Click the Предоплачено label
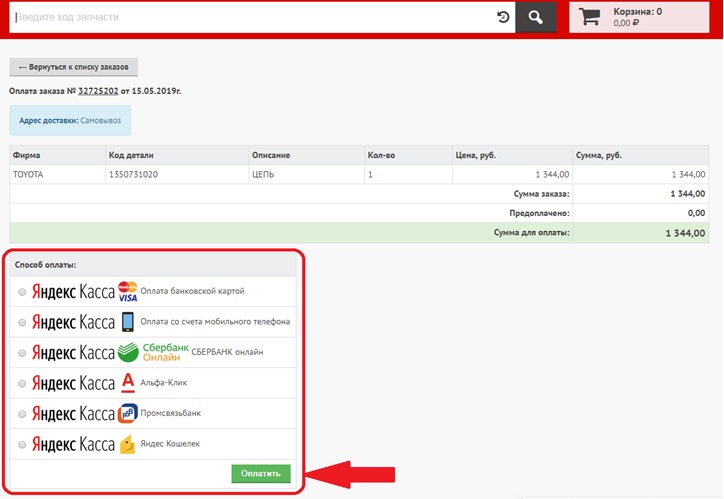The height and width of the screenshot is (499, 724). click(x=539, y=213)
